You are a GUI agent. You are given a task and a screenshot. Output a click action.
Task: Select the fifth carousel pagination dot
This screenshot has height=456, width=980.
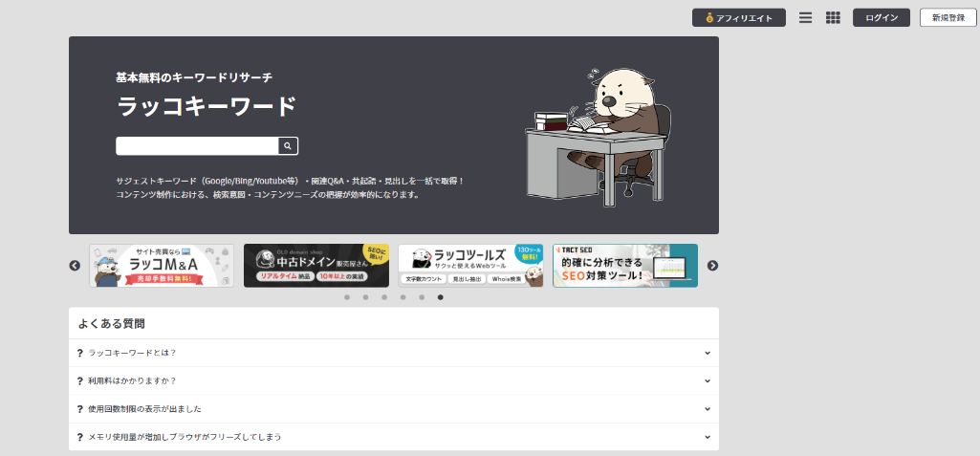coord(422,297)
